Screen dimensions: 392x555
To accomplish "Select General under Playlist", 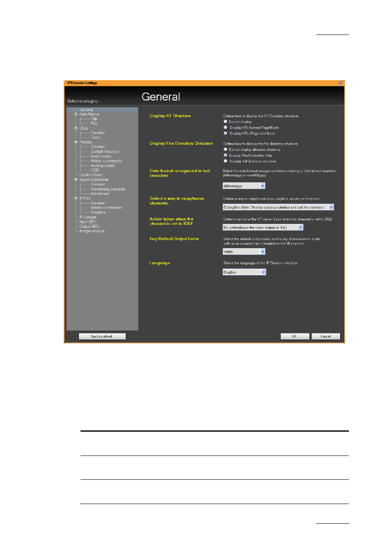I will pos(98,147).
